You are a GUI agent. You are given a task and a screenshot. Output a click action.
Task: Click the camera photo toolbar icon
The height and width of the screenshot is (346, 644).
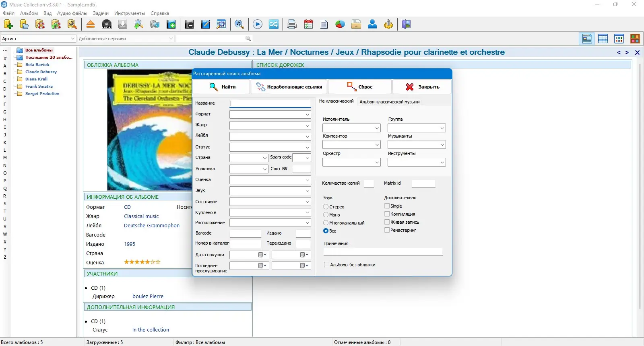155,25
